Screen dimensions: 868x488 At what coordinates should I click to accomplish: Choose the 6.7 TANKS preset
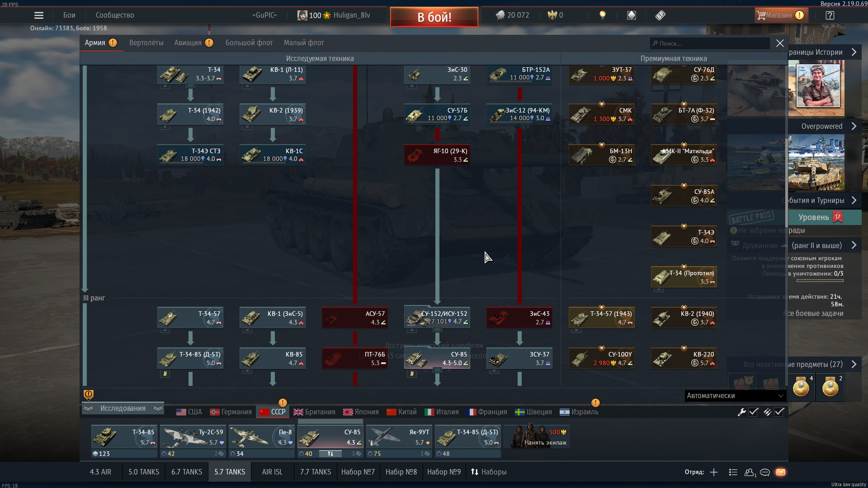click(x=187, y=472)
